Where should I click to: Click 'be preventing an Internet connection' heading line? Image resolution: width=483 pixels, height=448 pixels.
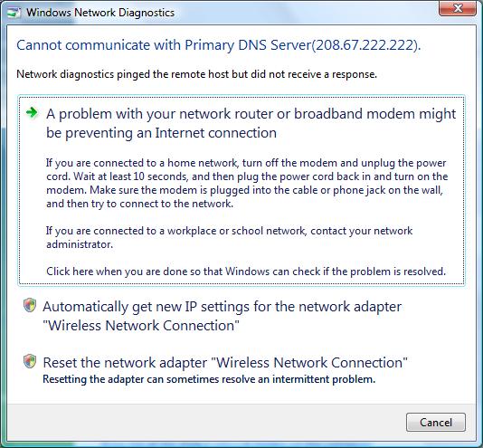161,133
